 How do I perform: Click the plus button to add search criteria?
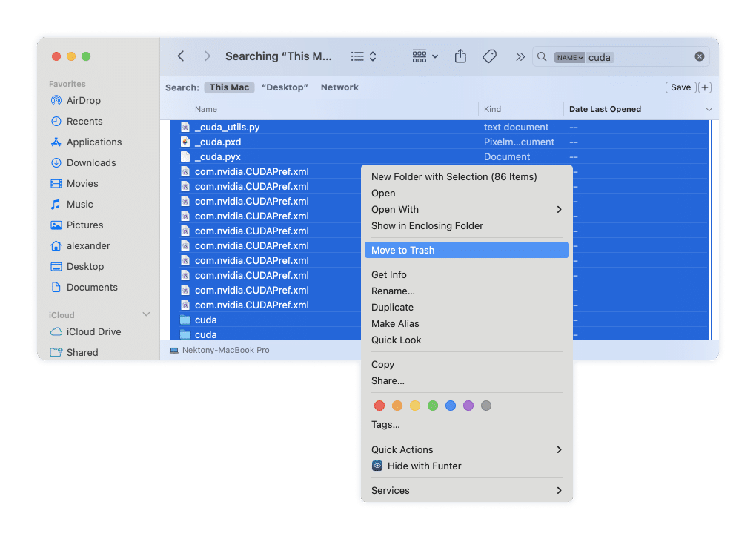pos(705,87)
